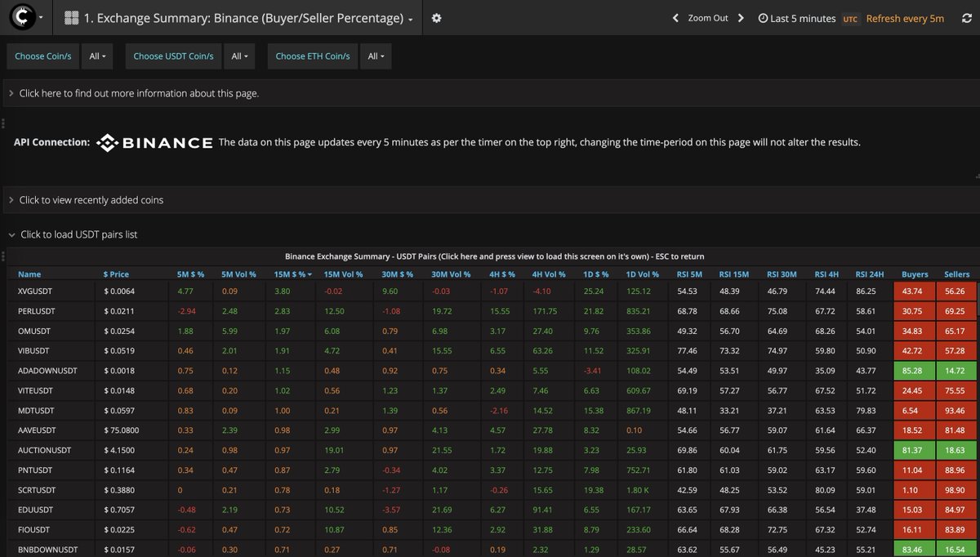This screenshot has height=557, width=980.
Task: Open the Last 5 minutes time picker
Action: click(796, 18)
